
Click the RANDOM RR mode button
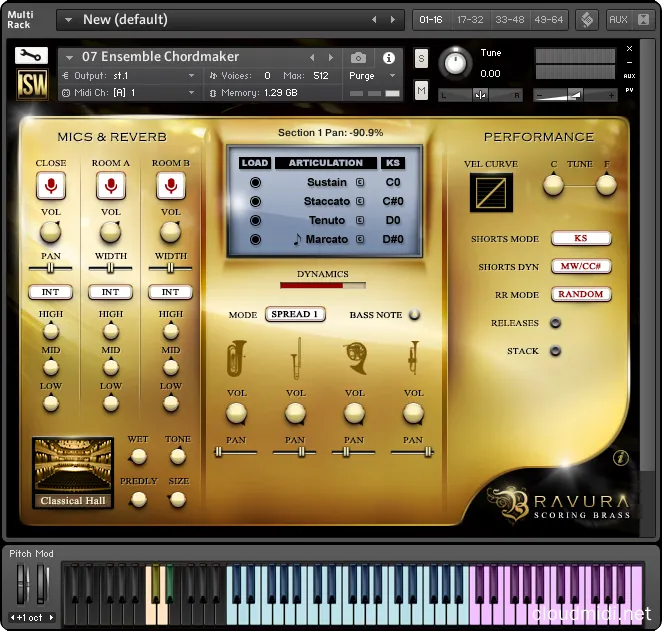coord(580,295)
